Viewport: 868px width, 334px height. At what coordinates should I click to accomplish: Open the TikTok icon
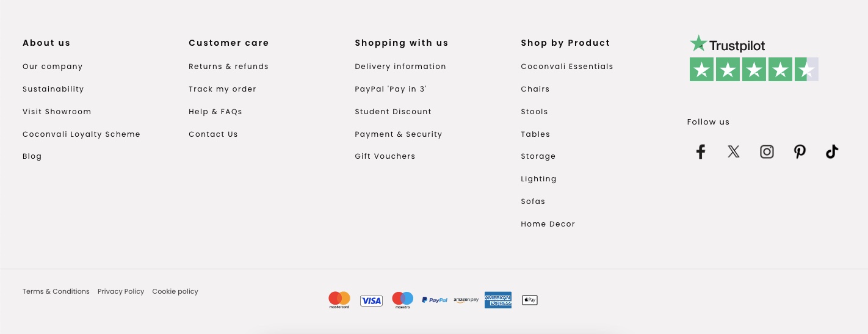pos(832,152)
